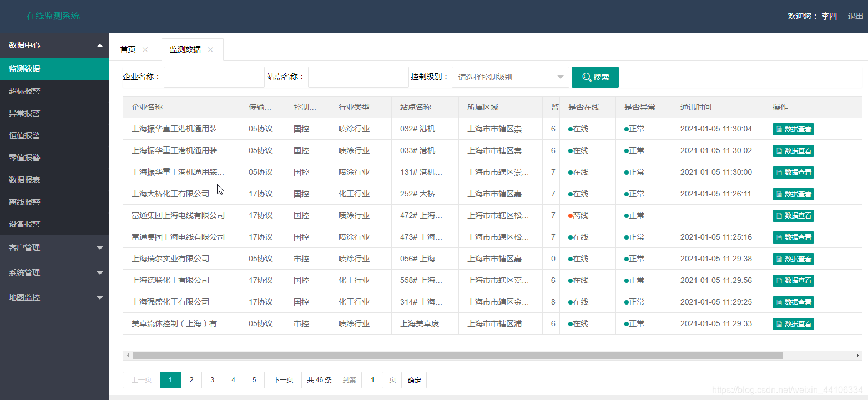Open 离线报警 in the sidebar
The height and width of the screenshot is (400, 868).
[54, 202]
